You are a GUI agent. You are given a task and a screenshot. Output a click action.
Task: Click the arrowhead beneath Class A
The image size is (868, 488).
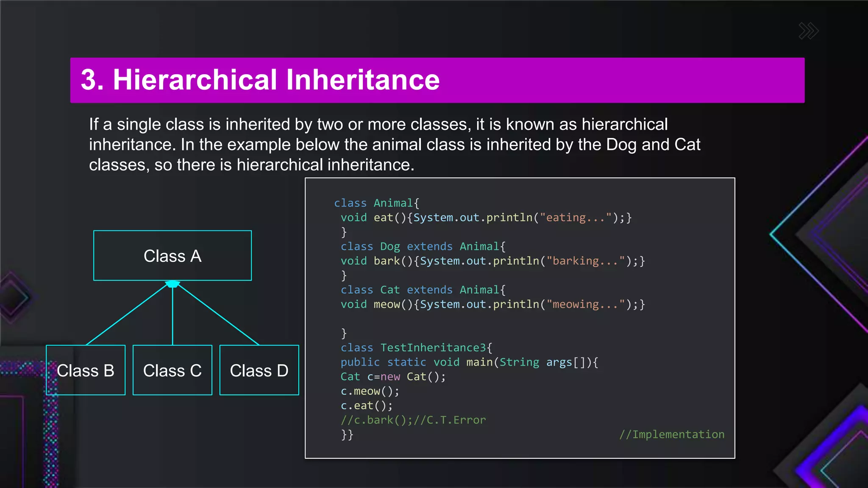(172, 284)
